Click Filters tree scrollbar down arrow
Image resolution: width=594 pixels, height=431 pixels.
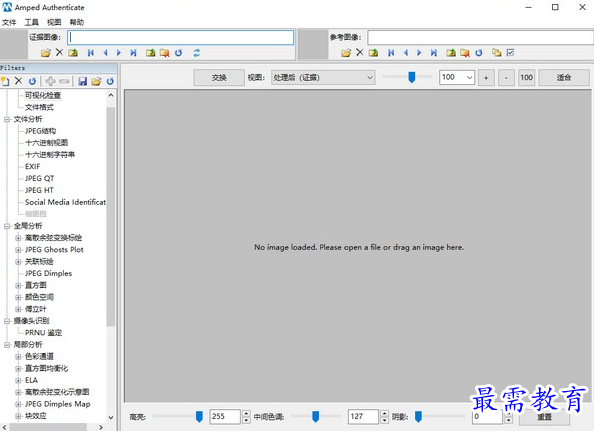click(x=111, y=418)
